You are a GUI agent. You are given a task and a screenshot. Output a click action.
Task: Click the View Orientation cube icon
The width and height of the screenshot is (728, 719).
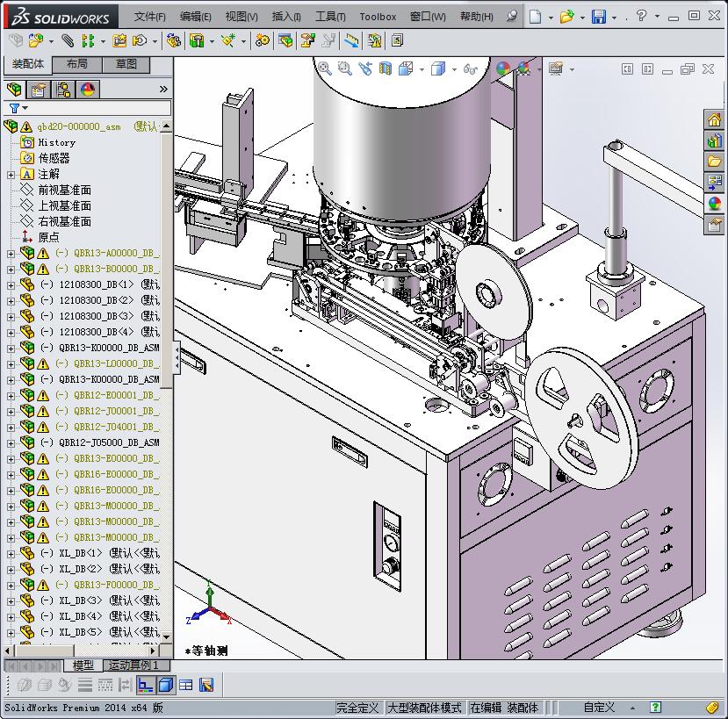pyautogui.click(x=406, y=68)
